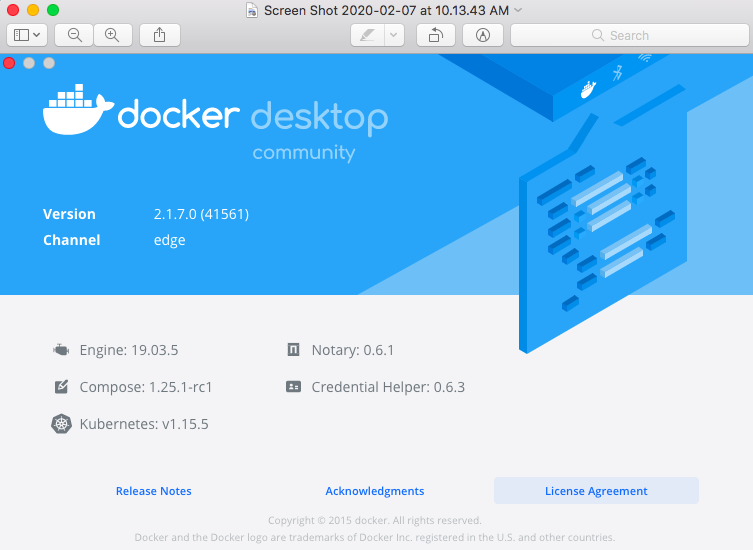Click the Docker whale logo
Image resolution: width=753 pixels, height=550 pixels.
78,110
